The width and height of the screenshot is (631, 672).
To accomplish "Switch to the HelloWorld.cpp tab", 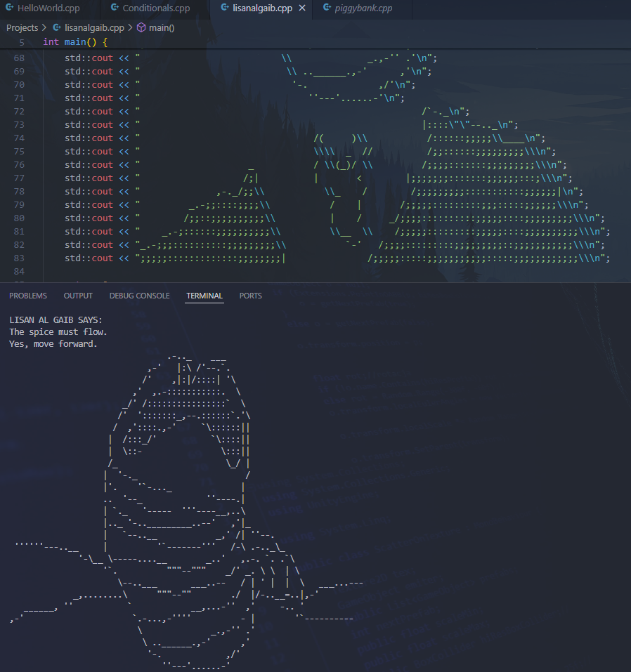I will click(48, 8).
